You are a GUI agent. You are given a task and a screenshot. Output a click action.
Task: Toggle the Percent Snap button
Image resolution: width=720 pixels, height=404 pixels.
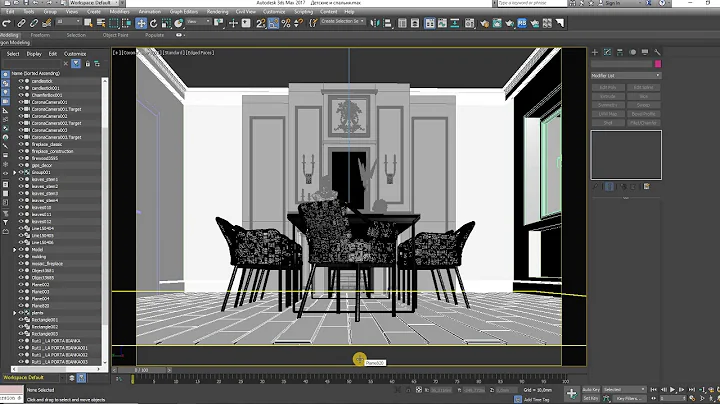[286, 23]
